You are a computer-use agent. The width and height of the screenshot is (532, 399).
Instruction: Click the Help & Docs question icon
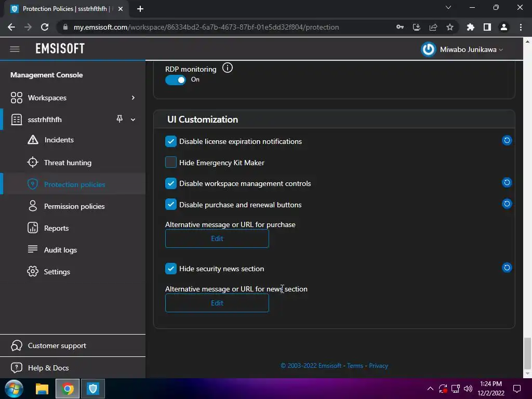tap(16, 367)
